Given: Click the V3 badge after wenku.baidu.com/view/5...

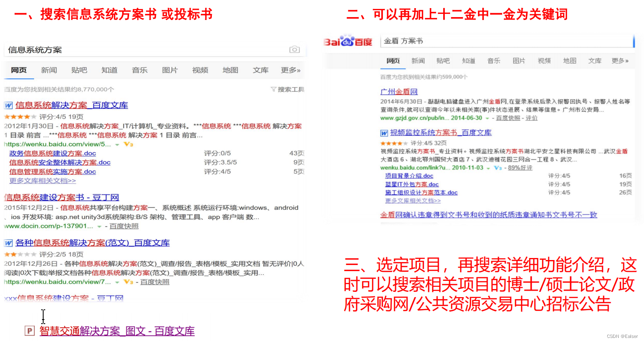Looking at the screenshot, I should (x=128, y=144).
